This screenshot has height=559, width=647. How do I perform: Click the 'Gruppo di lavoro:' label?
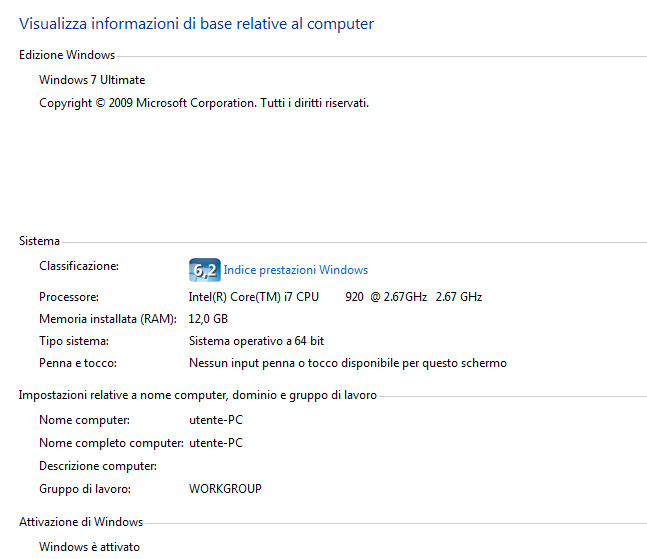(x=85, y=489)
